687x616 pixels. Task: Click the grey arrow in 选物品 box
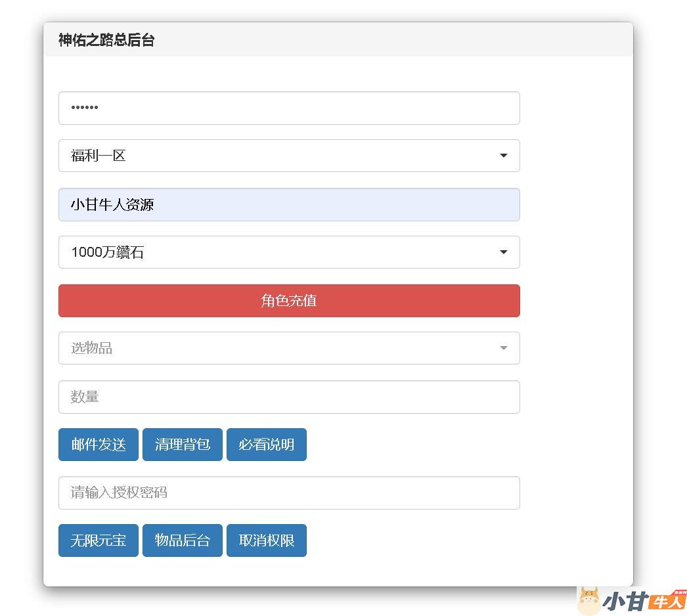503,348
